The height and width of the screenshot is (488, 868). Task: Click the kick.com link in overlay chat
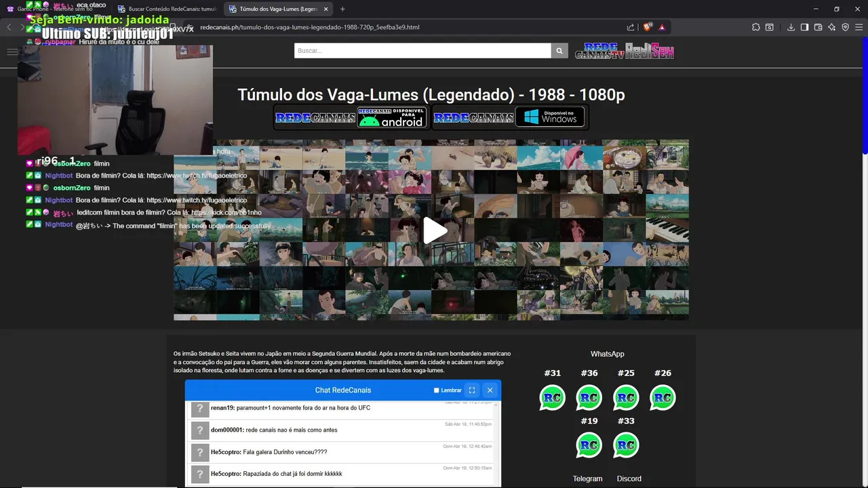pyautogui.click(x=226, y=212)
